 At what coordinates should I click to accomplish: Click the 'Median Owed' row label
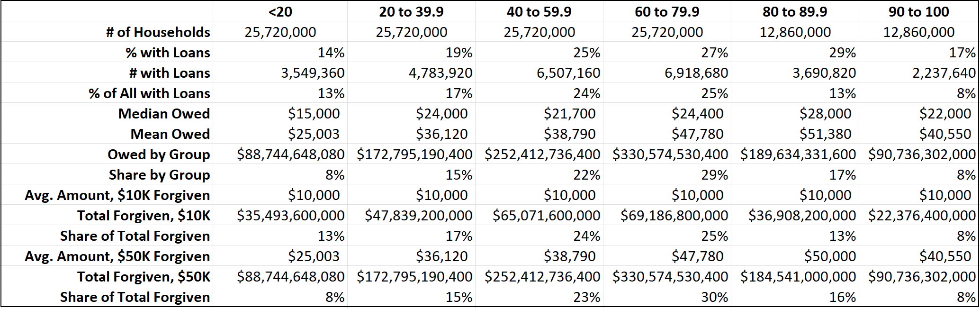(164, 114)
